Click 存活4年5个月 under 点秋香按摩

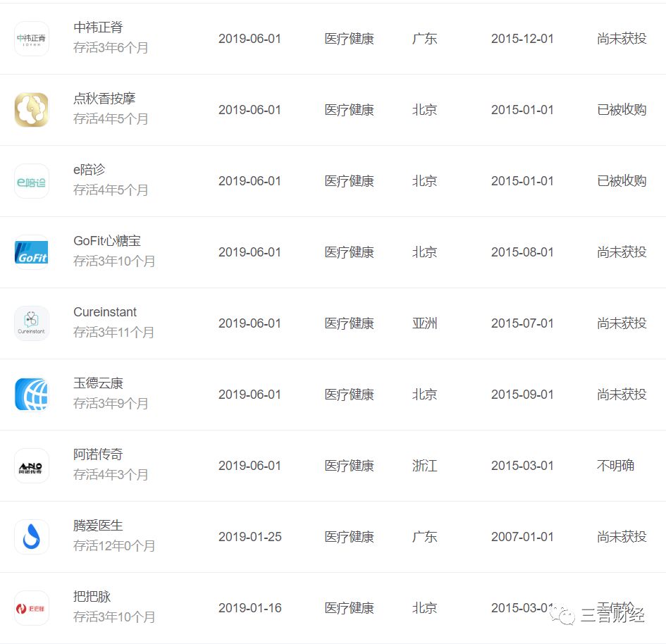[111, 119]
